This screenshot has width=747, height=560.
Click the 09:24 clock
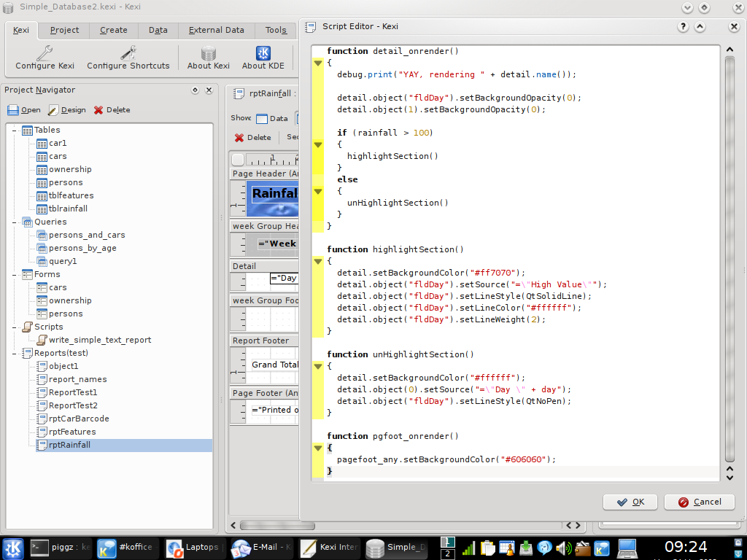[x=686, y=547]
